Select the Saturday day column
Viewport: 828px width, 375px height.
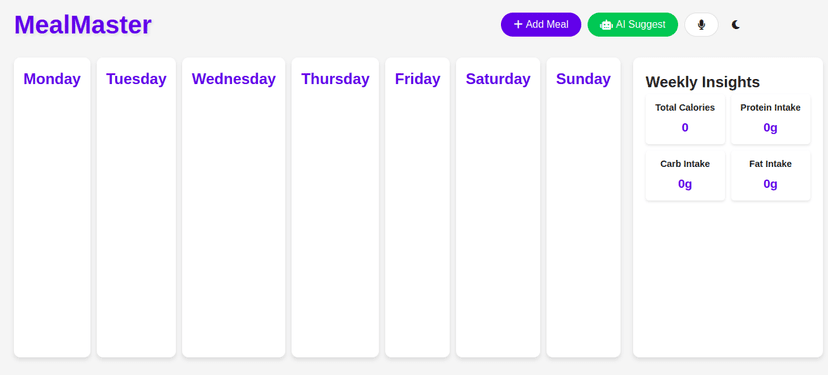(x=498, y=207)
